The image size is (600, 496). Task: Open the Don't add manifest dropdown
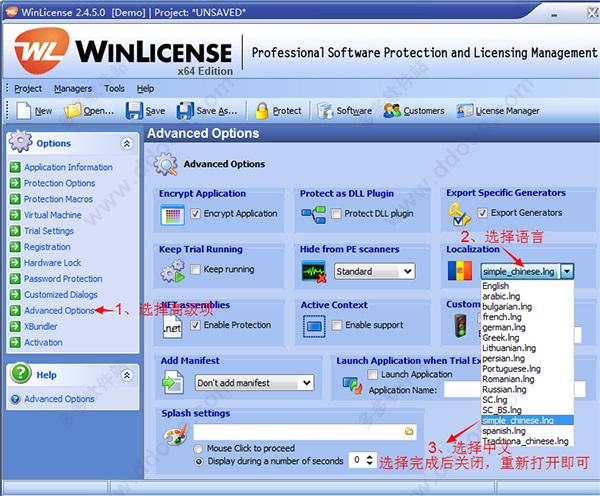[254, 383]
